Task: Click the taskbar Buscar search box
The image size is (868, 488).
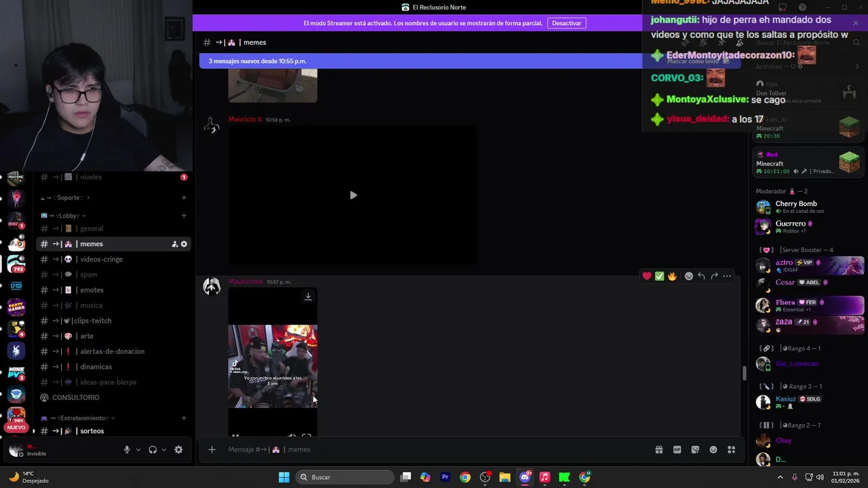Action: [346, 477]
